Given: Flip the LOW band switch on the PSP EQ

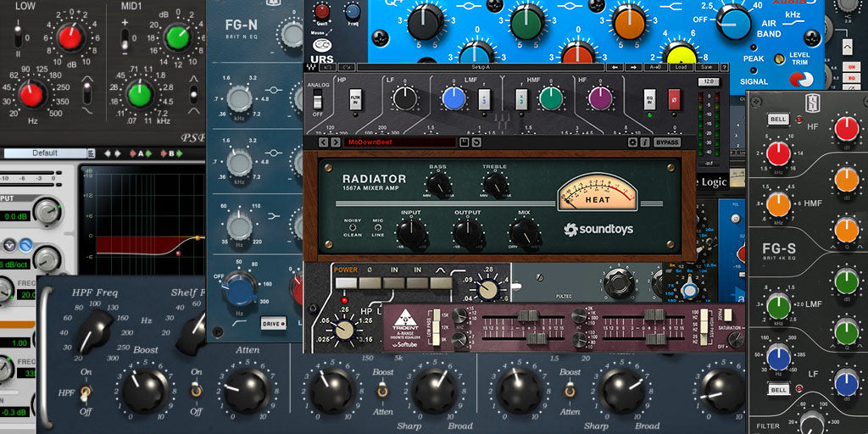Looking at the screenshot, I should (19, 36).
